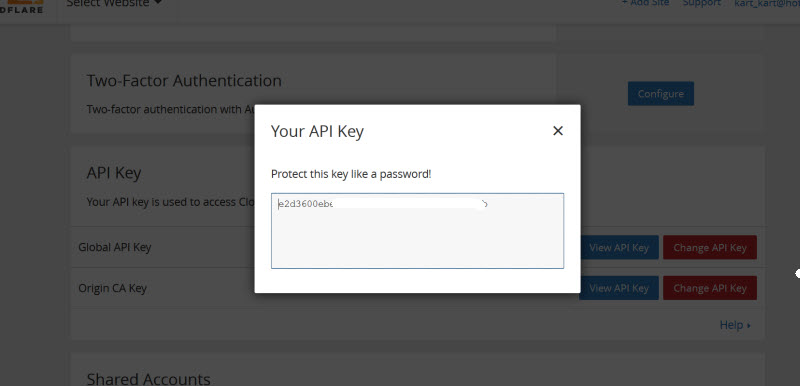Click the + Add Site link

[645, 3]
